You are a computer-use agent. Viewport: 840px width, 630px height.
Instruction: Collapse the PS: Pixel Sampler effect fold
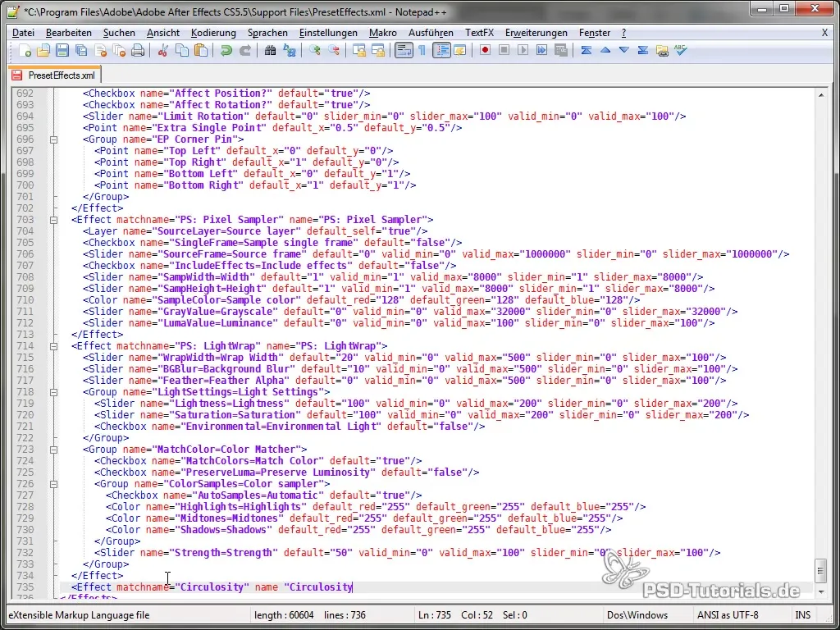coord(53,220)
